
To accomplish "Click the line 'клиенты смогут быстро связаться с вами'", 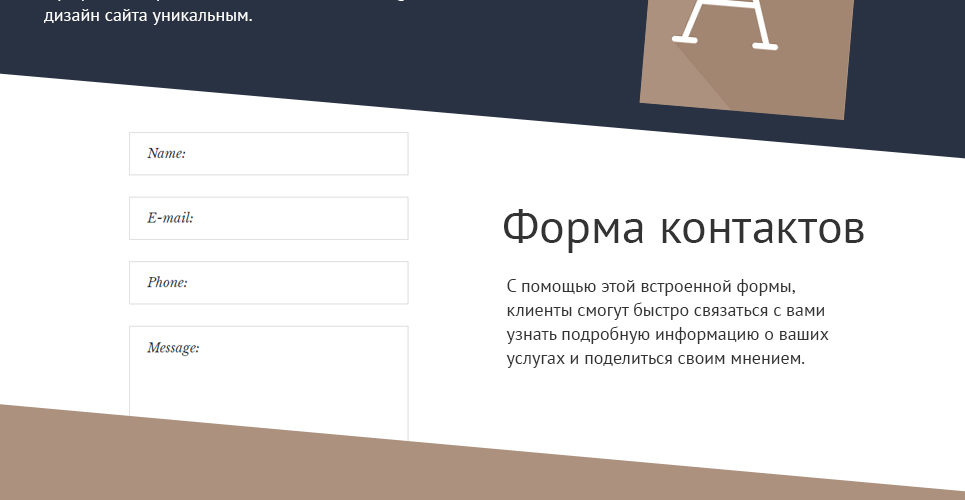I will 666,310.
